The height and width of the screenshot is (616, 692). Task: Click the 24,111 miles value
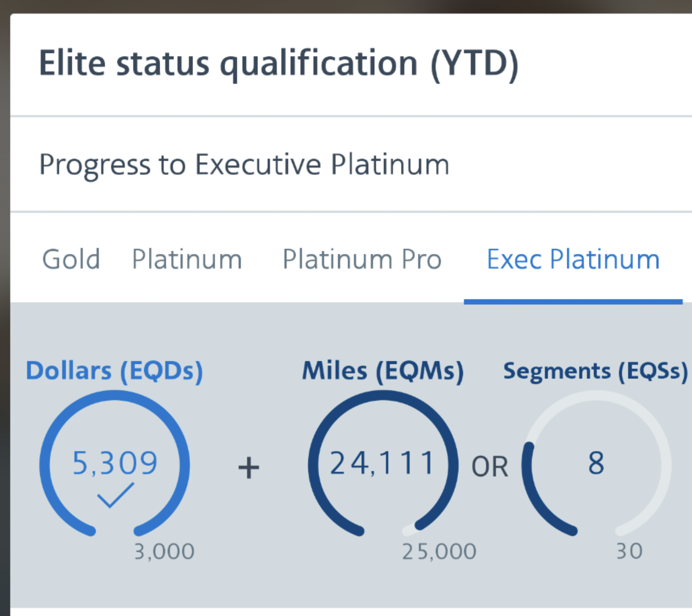click(x=382, y=463)
